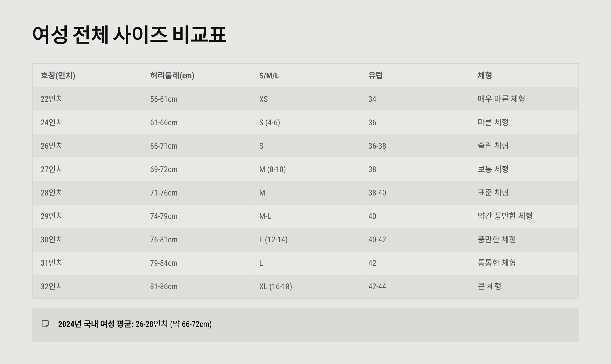
Task: Click the 체형 column header
Action: point(484,75)
